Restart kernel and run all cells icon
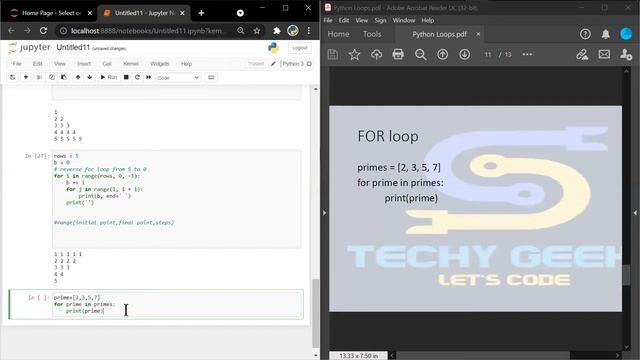Screen dimensions: 640x360 149,77
